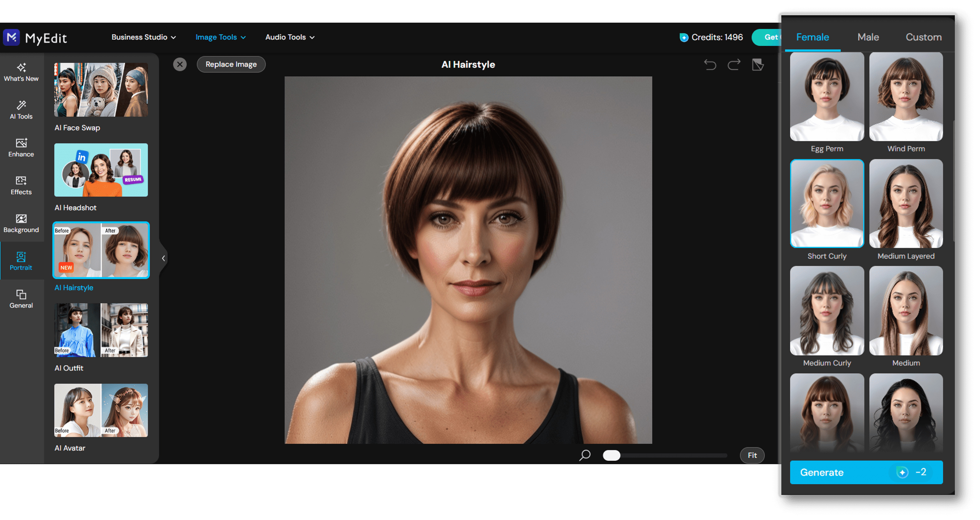Screen dimensions: 980x520
Task: Open the Business Studio dropdown
Action: pos(143,37)
